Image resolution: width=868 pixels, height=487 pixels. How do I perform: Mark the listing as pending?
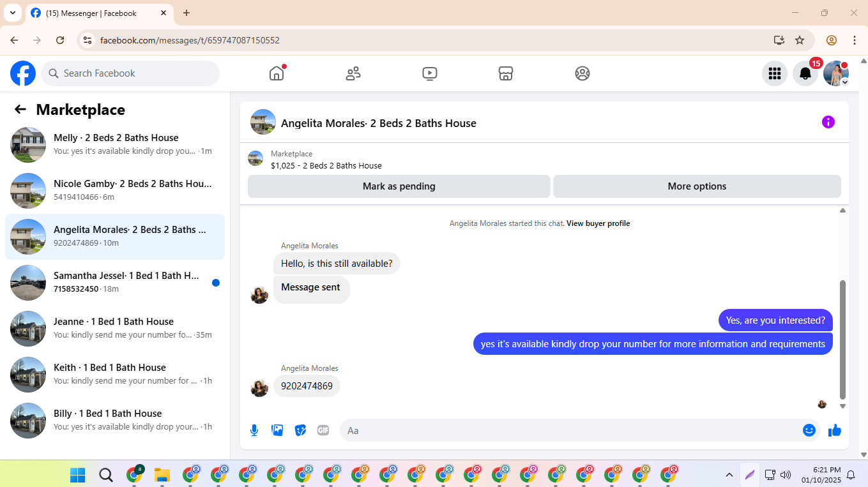point(399,186)
